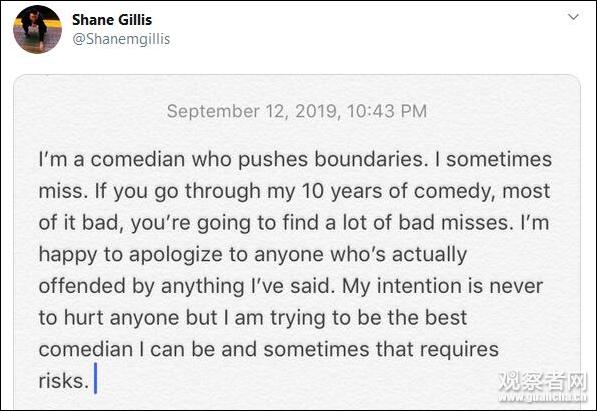Viewport: 597px width, 411px height.
Task: Open the Shane Gillis display name link
Action: click(112, 20)
